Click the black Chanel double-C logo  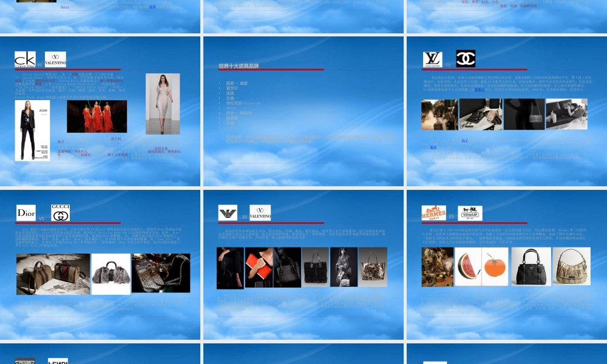[466, 58]
